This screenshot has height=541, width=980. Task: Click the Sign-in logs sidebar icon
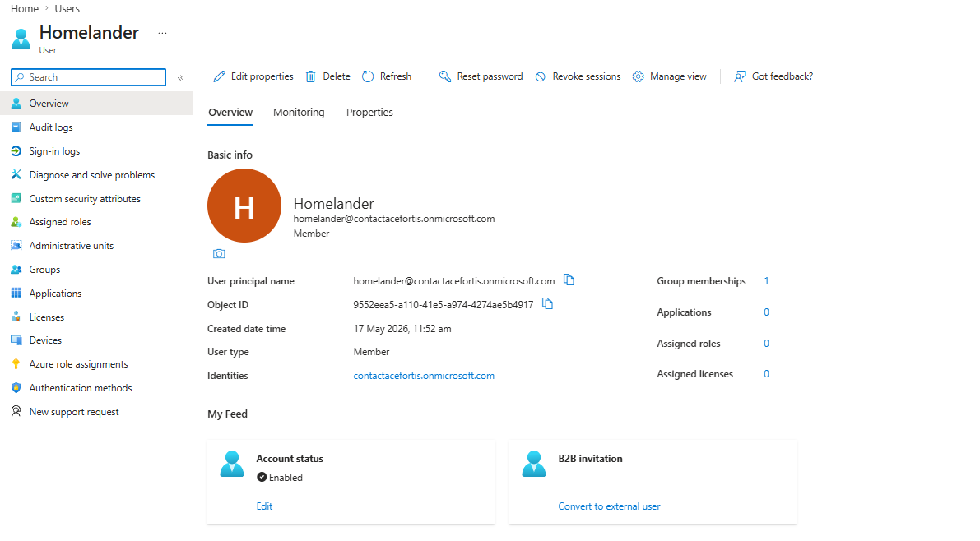[x=16, y=150]
